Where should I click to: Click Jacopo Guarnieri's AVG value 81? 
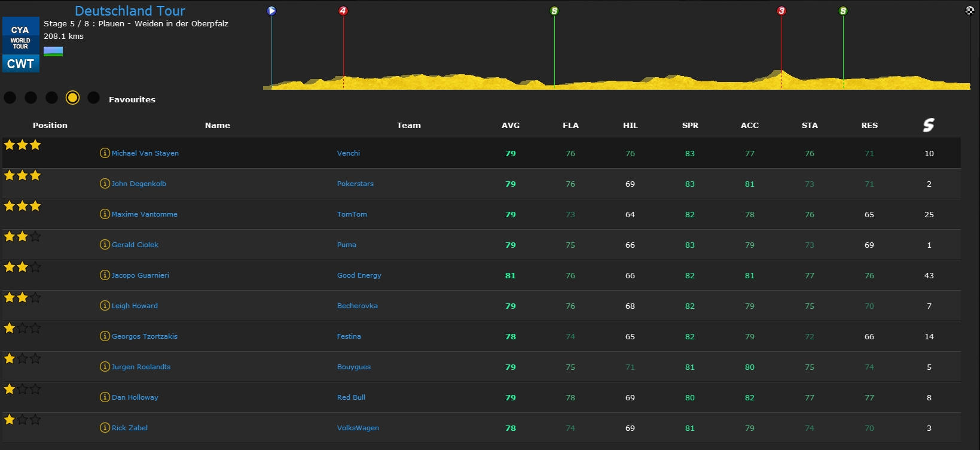tap(510, 275)
